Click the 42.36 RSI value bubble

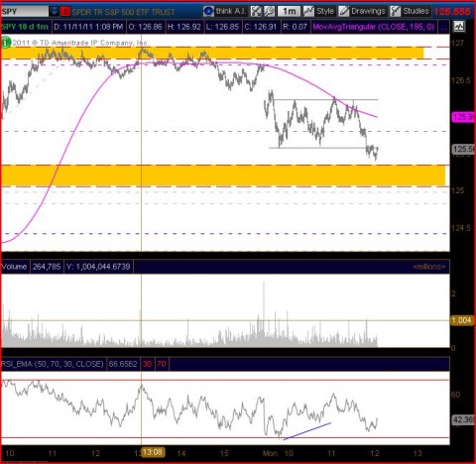pos(463,420)
